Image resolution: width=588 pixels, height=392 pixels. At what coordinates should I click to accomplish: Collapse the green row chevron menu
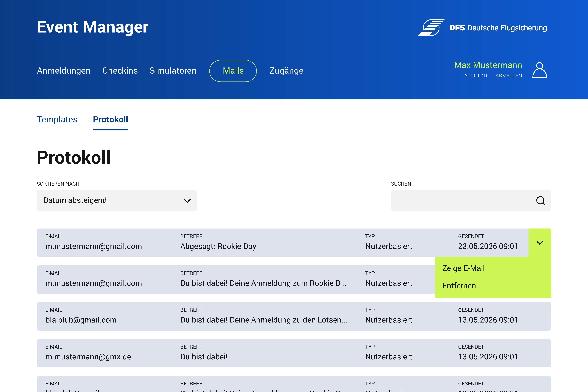click(539, 243)
